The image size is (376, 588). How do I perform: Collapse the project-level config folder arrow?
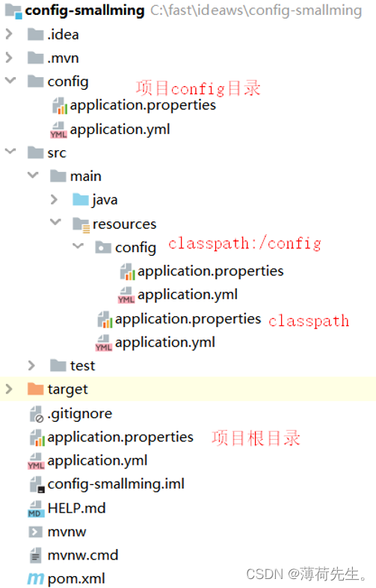pos(10,80)
